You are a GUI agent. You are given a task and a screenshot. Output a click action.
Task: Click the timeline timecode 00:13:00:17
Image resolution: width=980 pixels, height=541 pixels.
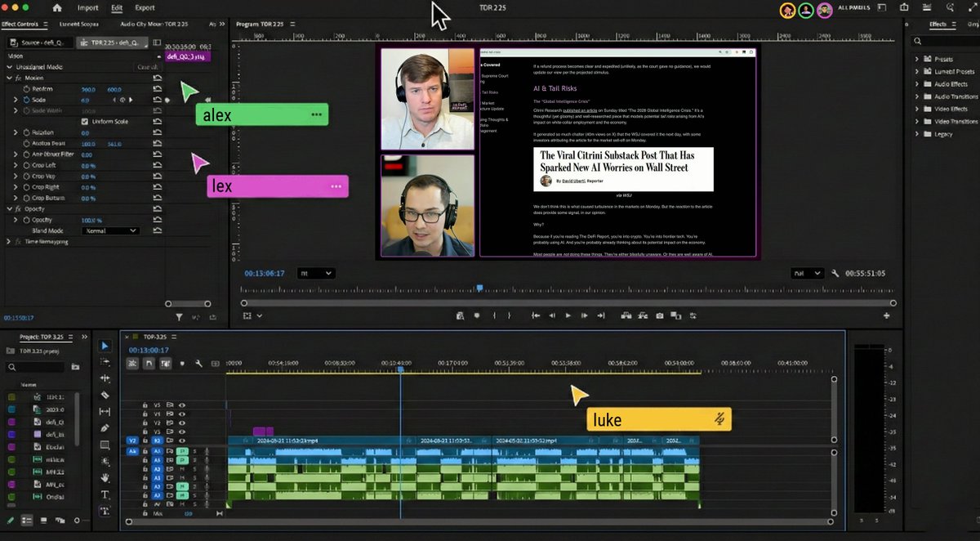click(x=149, y=350)
